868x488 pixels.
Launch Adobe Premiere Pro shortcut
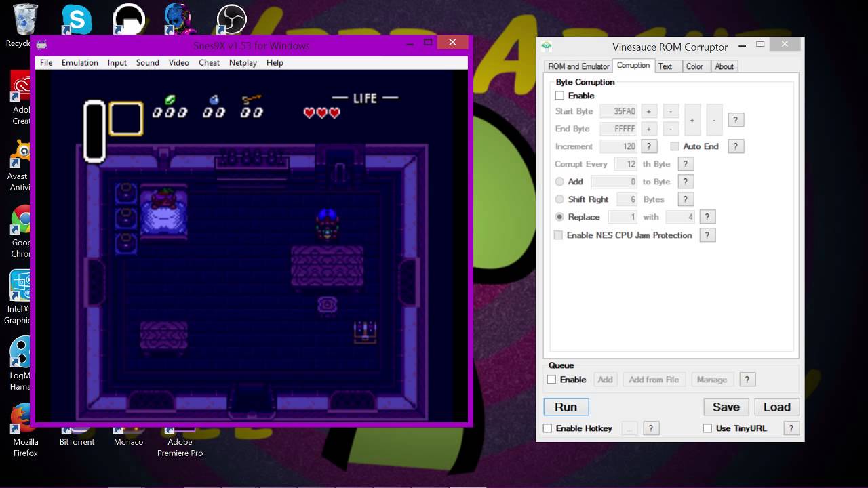tap(180, 442)
